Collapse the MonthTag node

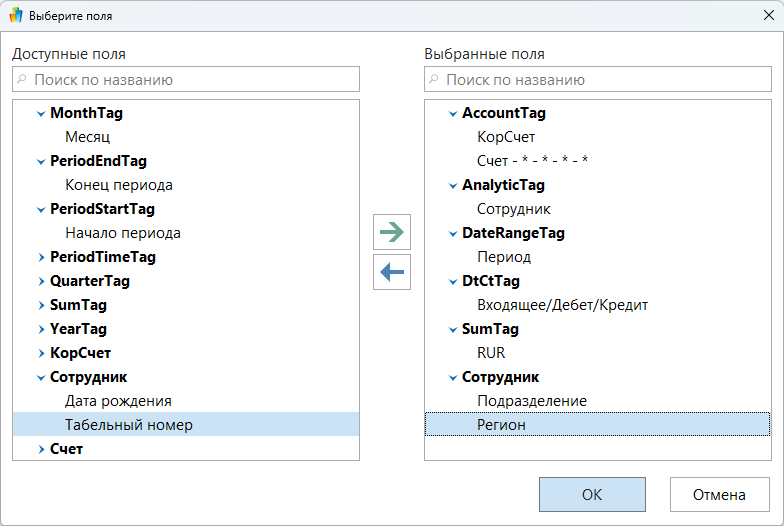[x=41, y=114]
